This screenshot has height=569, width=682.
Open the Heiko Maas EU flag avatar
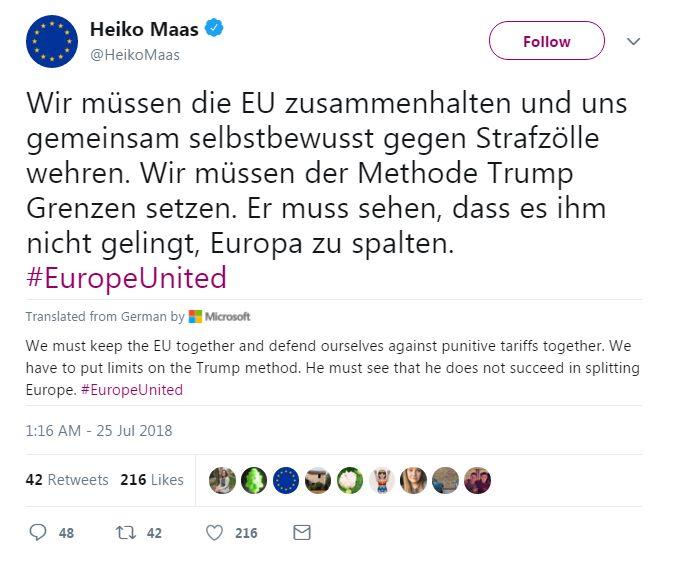[52, 41]
